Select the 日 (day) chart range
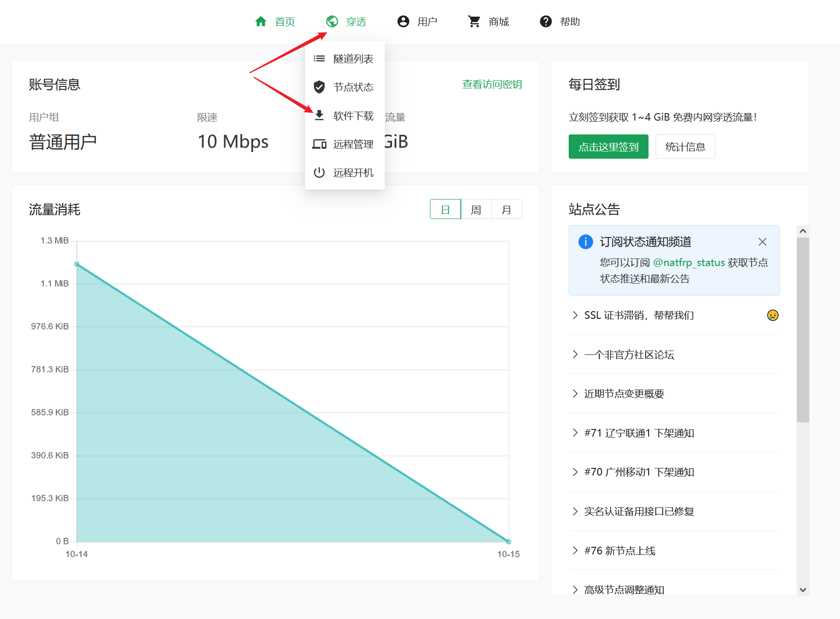The height and width of the screenshot is (619, 840). tap(445, 210)
